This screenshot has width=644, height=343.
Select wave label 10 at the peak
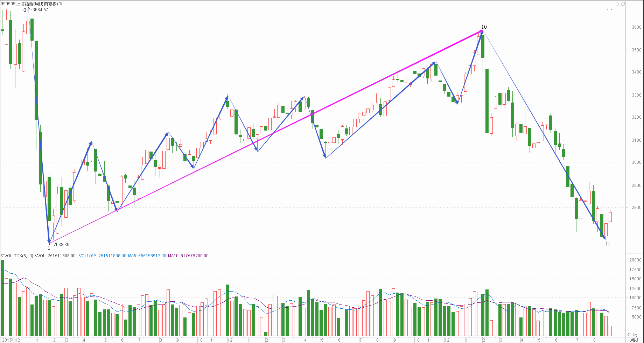pyautogui.click(x=484, y=27)
